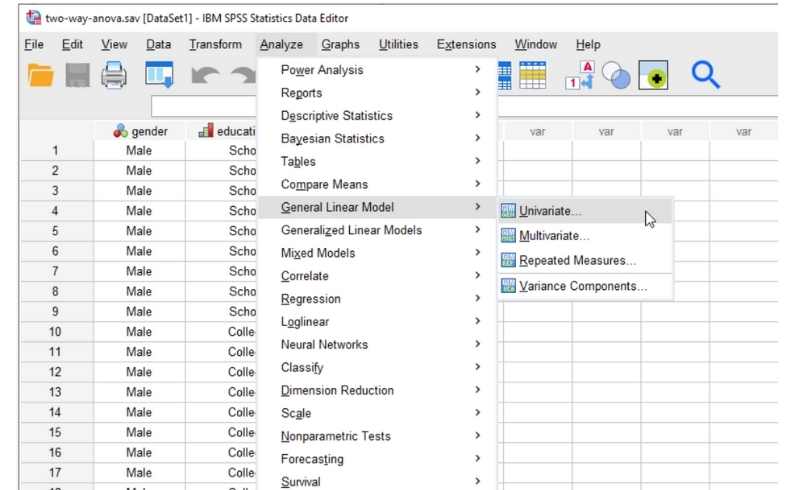Image resolution: width=799 pixels, height=490 pixels.
Task: Click the education cell in row 9
Action: (222, 311)
